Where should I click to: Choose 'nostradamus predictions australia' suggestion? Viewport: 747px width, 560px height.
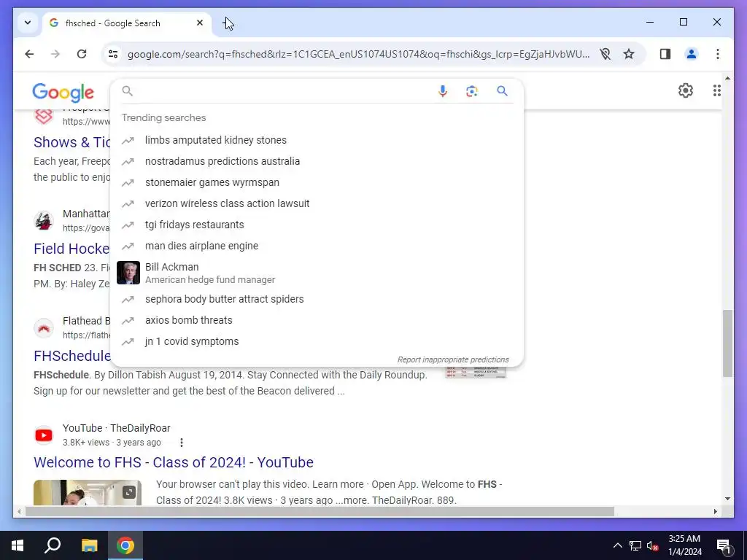317,161
